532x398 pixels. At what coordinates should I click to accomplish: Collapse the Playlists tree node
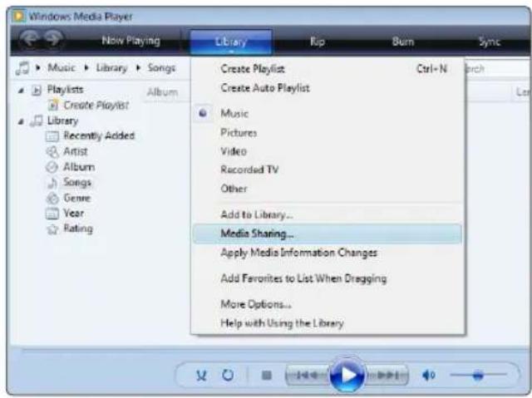[21, 91]
